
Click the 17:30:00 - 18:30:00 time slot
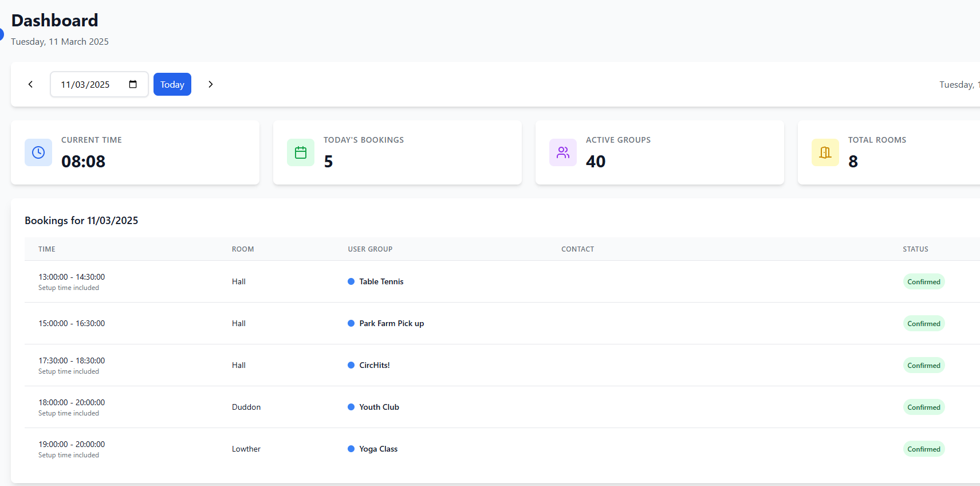click(x=72, y=360)
